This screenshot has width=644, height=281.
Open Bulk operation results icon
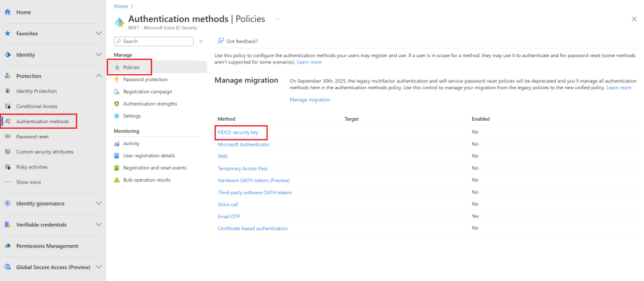click(x=117, y=180)
